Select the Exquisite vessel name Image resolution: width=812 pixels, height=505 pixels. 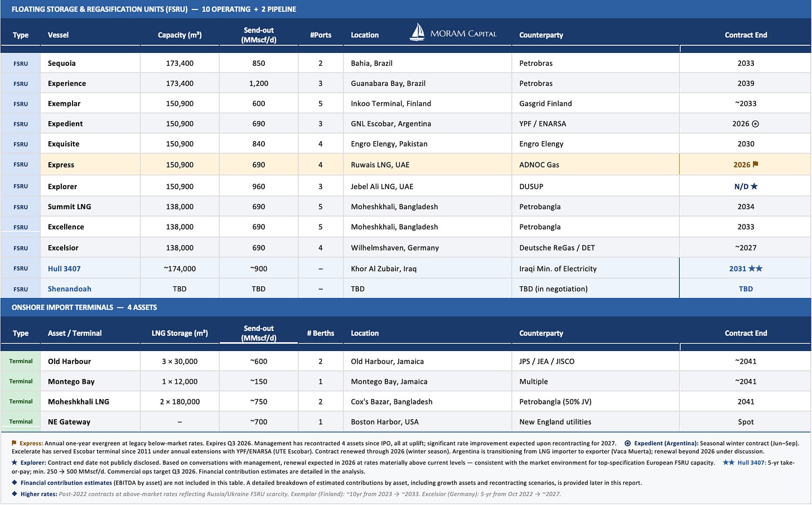point(64,143)
